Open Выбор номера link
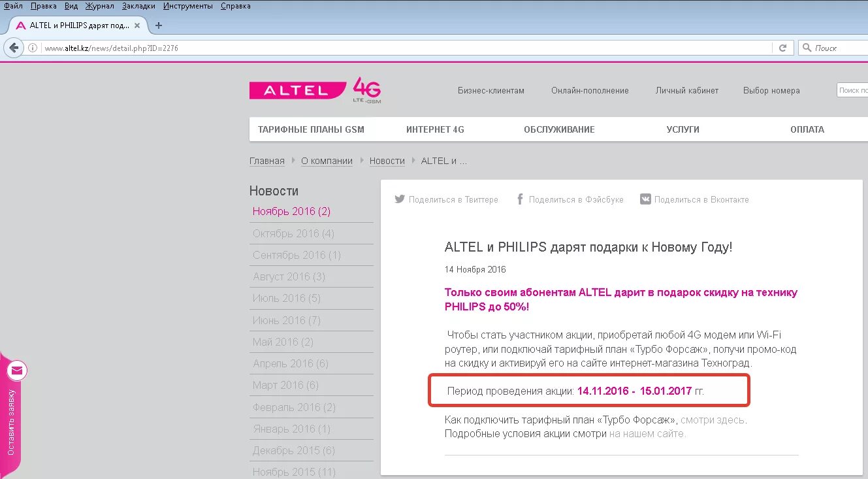Image resolution: width=868 pixels, height=479 pixels. [771, 91]
